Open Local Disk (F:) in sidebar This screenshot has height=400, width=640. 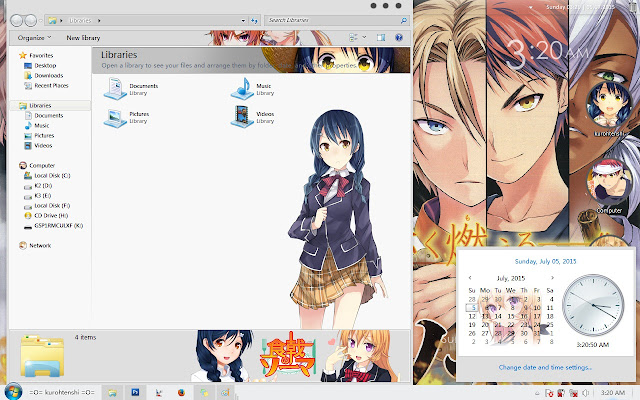click(x=47, y=205)
